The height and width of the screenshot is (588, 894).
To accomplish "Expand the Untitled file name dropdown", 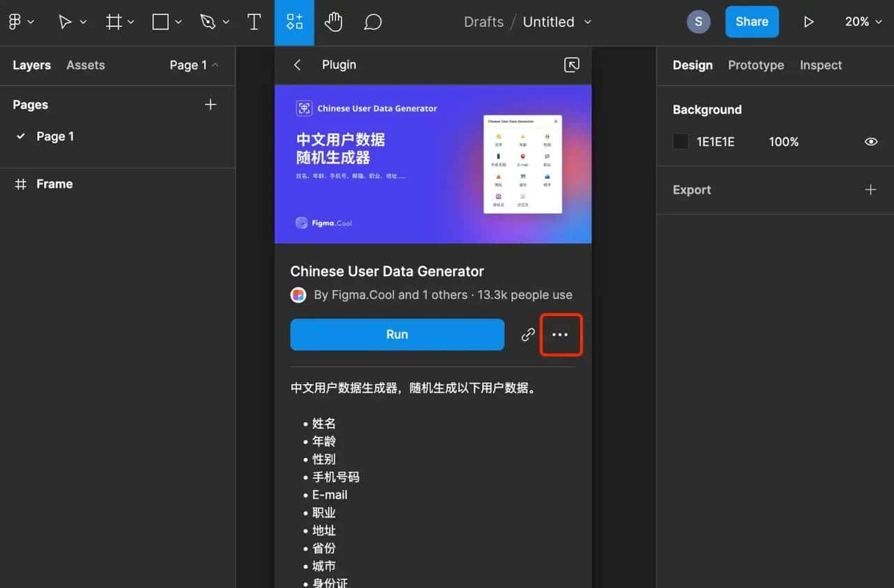I will coord(587,22).
